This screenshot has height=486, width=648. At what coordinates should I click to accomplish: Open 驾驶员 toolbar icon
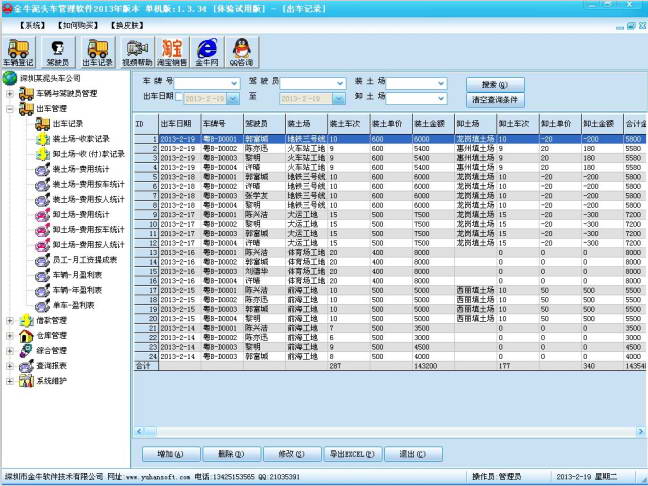[x=57, y=52]
